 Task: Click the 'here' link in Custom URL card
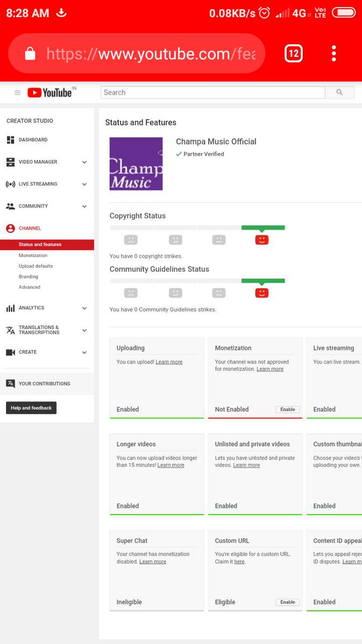(239, 562)
